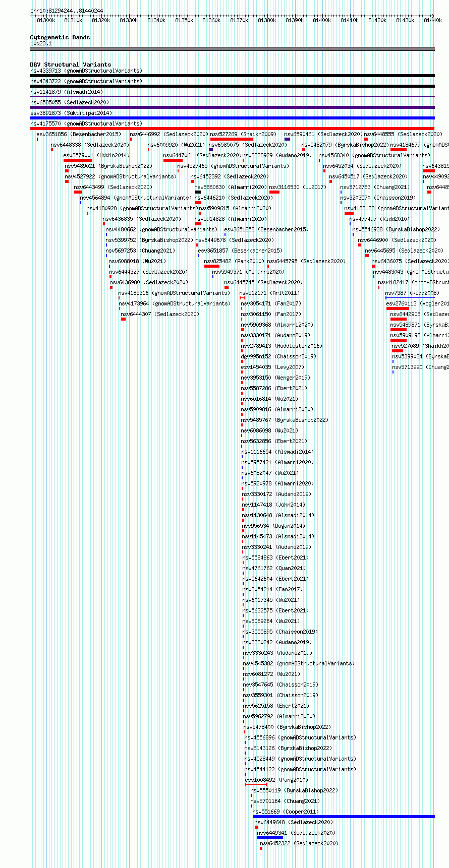
Task: Click nsv512171 (Arlt2011) label
Action: tap(269, 293)
